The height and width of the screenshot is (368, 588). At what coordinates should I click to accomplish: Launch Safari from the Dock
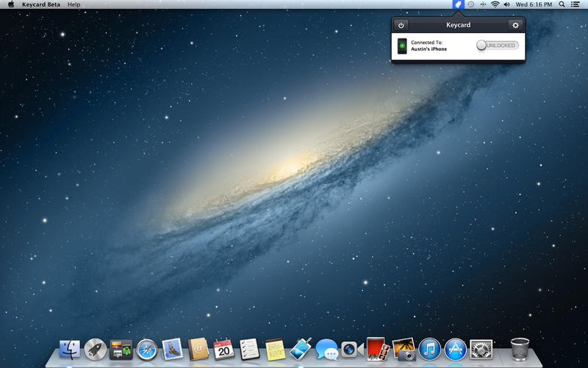(x=147, y=349)
